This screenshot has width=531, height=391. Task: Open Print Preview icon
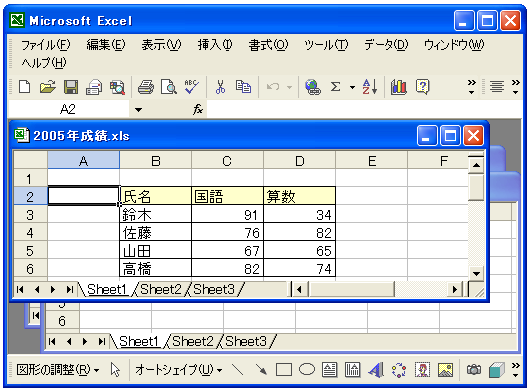(x=169, y=87)
